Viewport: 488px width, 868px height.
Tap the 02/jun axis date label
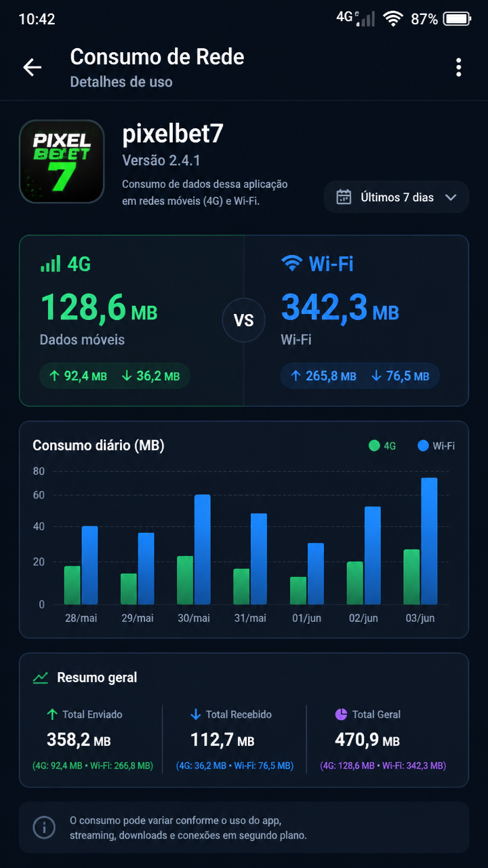(x=363, y=618)
